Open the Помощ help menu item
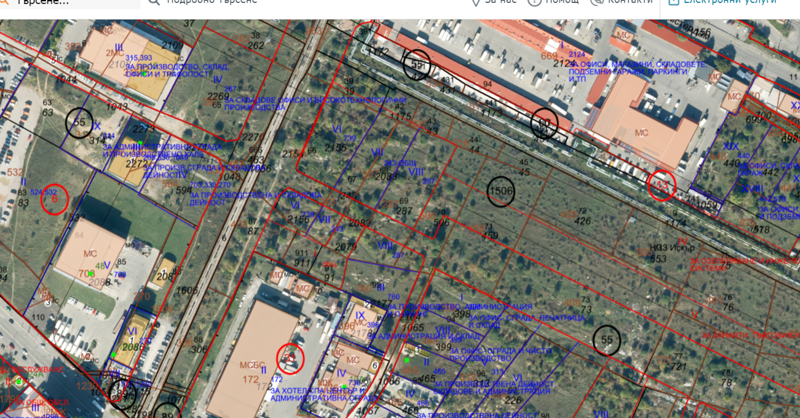Viewport: 800px width, 418px height. coord(562,3)
